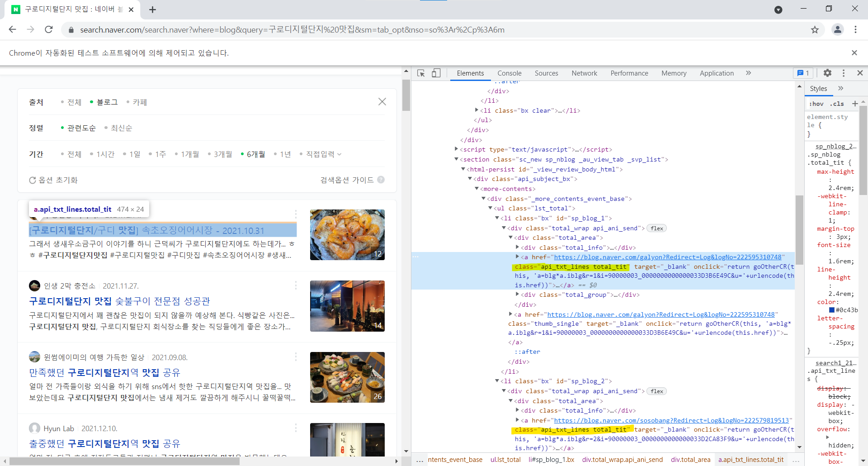Close the search options panel X

click(382, 102)
